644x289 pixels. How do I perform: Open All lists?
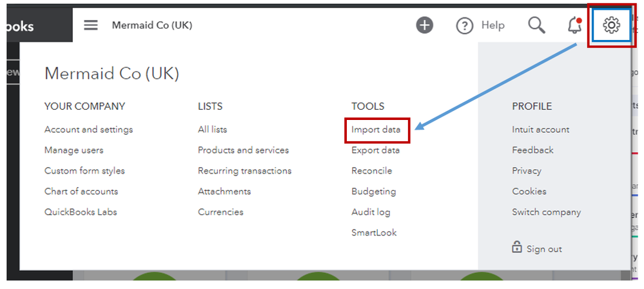point(212,130)
